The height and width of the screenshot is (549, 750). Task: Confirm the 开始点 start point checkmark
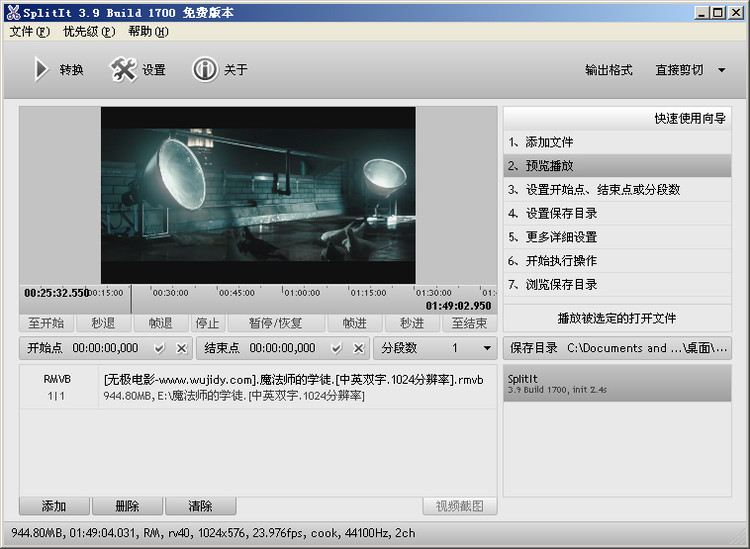[x=159, y=348]
